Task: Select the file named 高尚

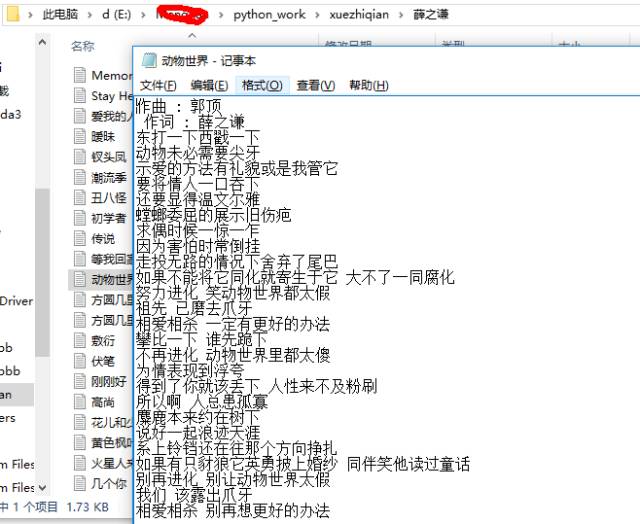Action: [103, 402]
